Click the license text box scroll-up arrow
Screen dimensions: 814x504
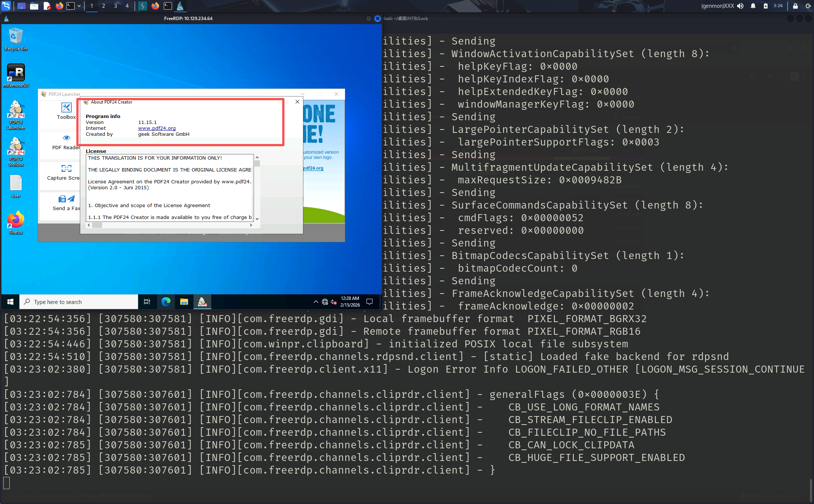(x=257, y=158)
